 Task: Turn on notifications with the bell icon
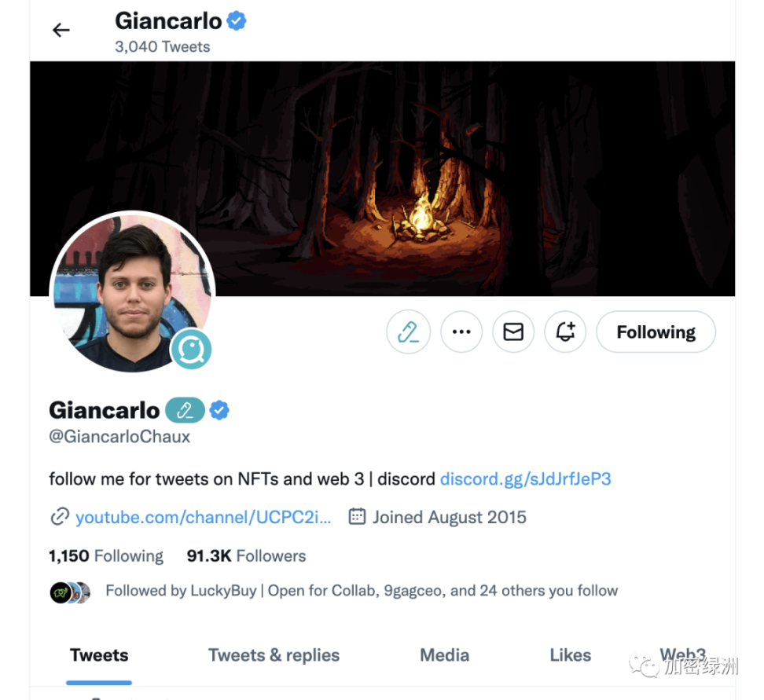pyautogui.click(x=565, y=332)
